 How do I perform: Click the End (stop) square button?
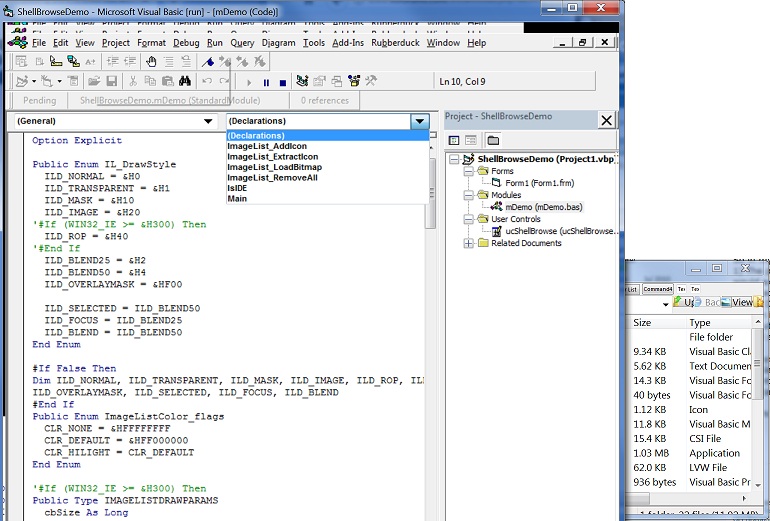pyautogui.click(x=283, y=82)
